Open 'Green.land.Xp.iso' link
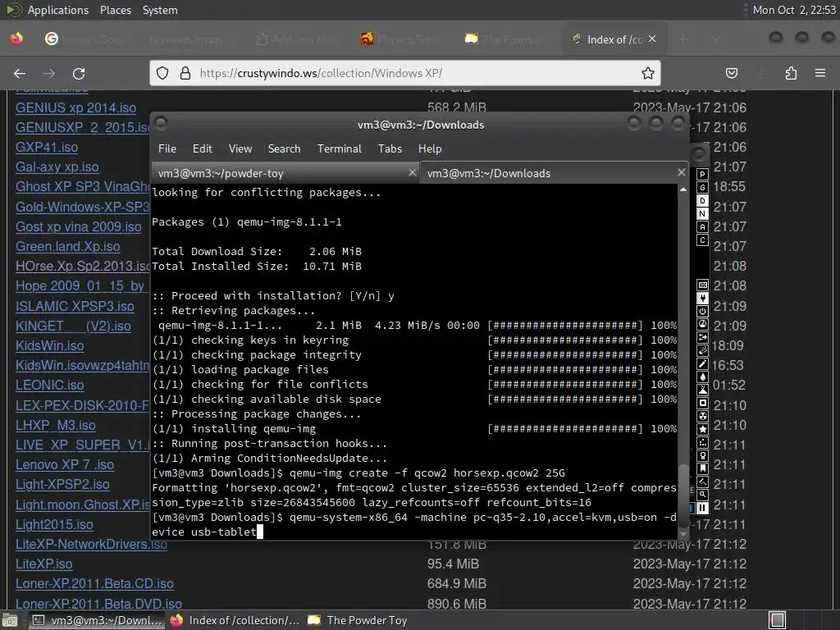The image size is (840, 630). click(x=67, y=246)
